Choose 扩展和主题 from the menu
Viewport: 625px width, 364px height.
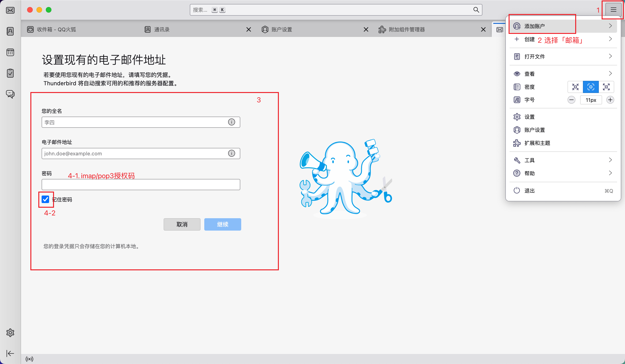pos(537,143)
